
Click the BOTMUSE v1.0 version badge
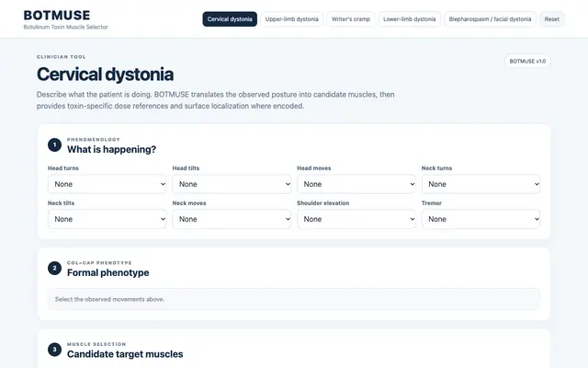[527, 62]
